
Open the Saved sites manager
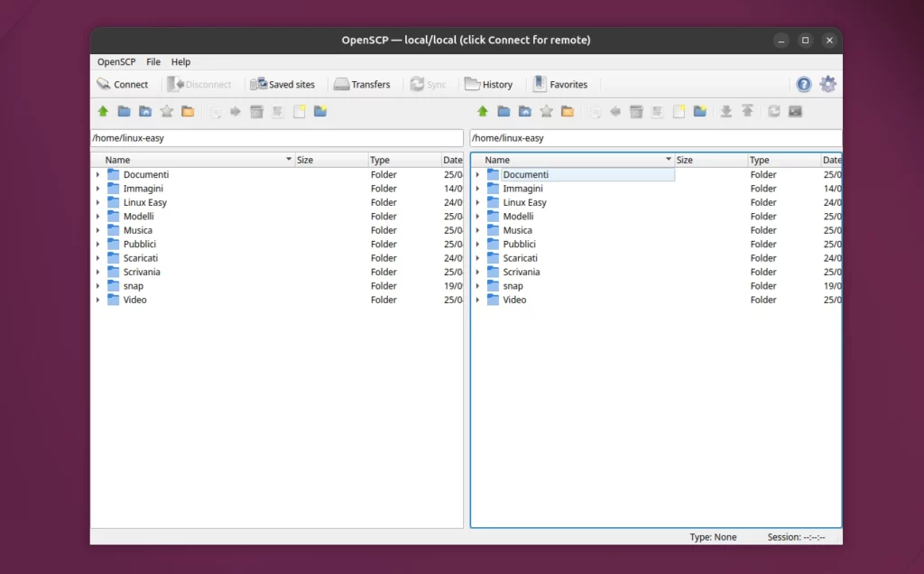pos(282,84)
